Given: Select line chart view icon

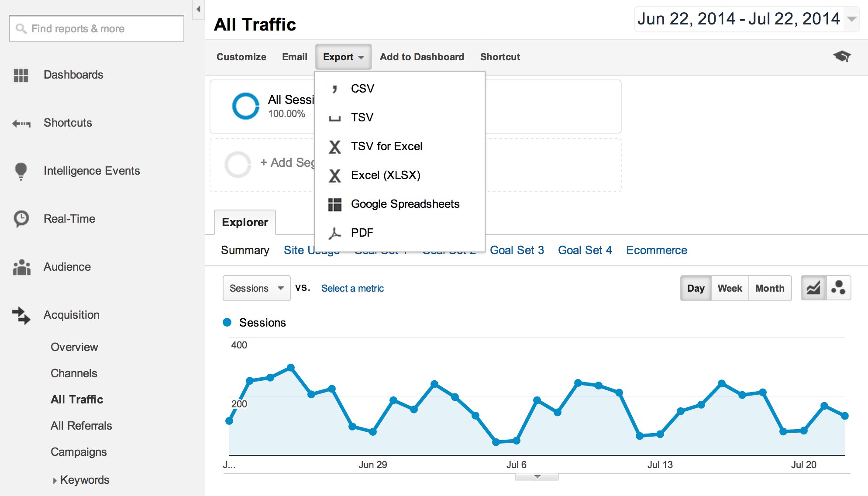Looking at the screenshot, I should (x=813, y=288).
